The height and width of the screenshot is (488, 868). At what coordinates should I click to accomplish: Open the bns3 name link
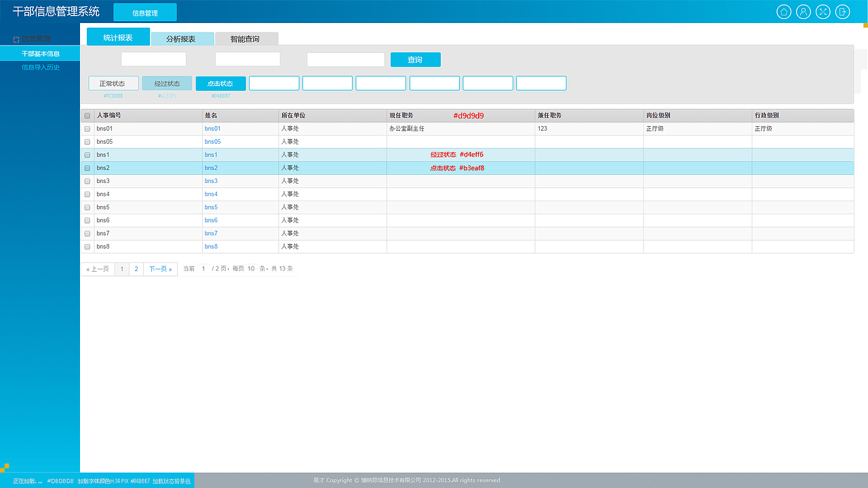click(x=211, y=181)
